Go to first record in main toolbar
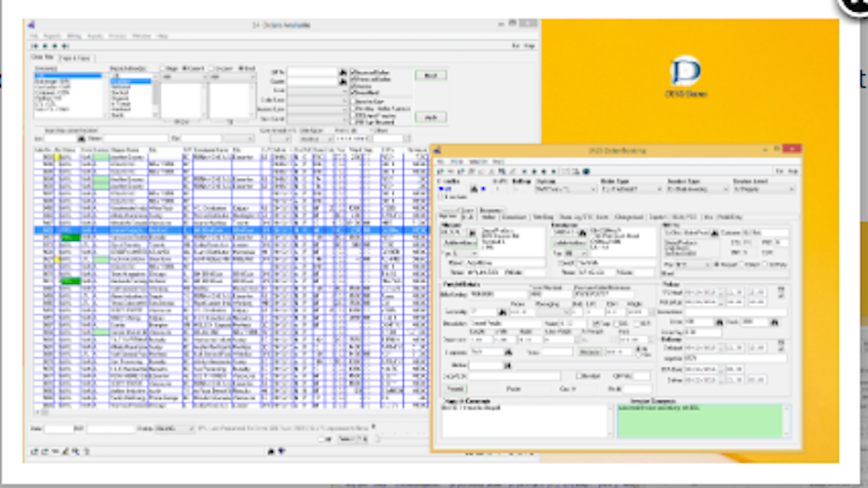This screenshot has width=868, height=488. pos(35,46)
